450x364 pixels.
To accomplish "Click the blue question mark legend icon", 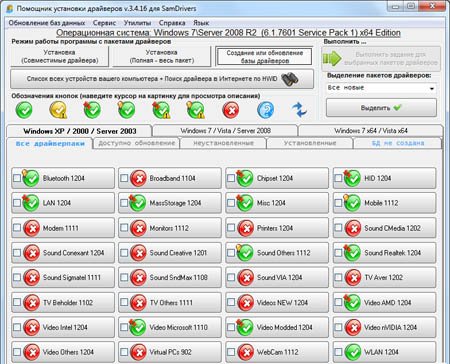I will pos(266,110).
